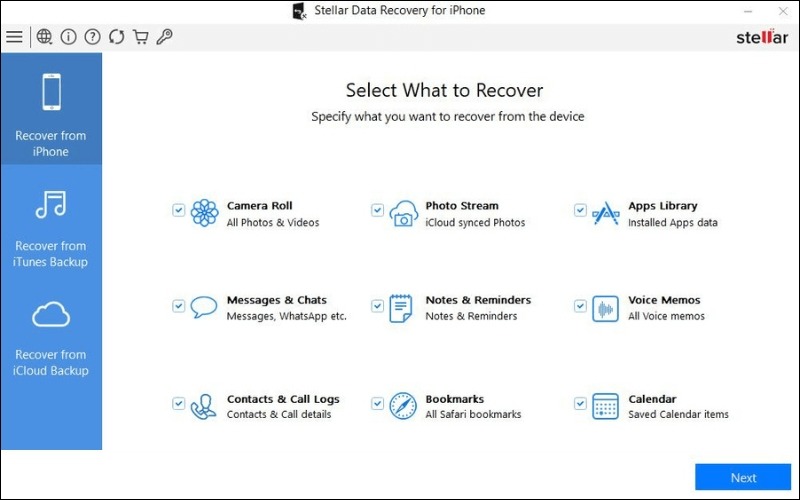
Task: Open the shopping cart buy icon
Action: 140,37
